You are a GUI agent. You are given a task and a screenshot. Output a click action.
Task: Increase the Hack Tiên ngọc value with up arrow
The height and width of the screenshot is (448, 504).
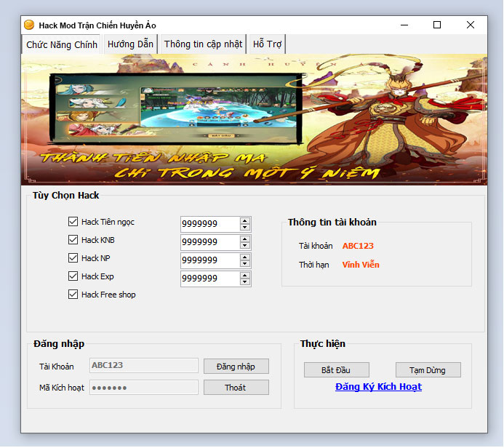pos(245,220)
